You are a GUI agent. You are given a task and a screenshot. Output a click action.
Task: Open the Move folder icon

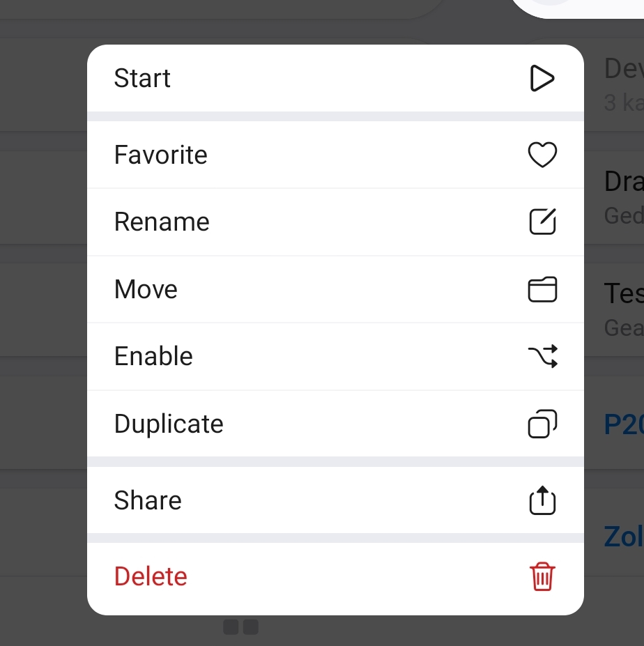542,289
